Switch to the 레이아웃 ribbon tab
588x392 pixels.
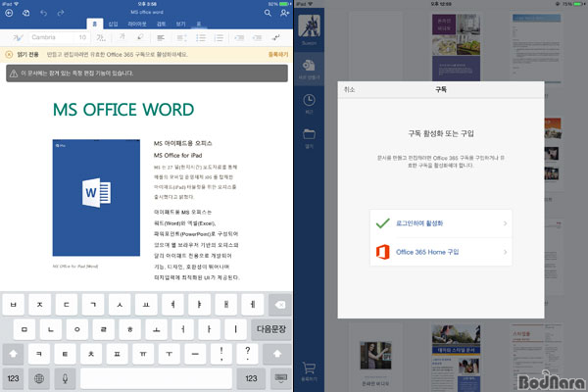tap(137, 24)
